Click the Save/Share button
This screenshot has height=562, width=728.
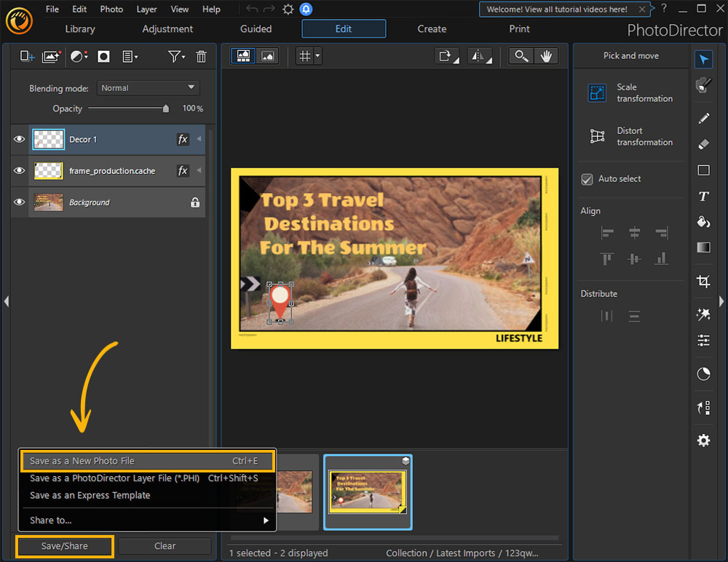click(64, 545)
